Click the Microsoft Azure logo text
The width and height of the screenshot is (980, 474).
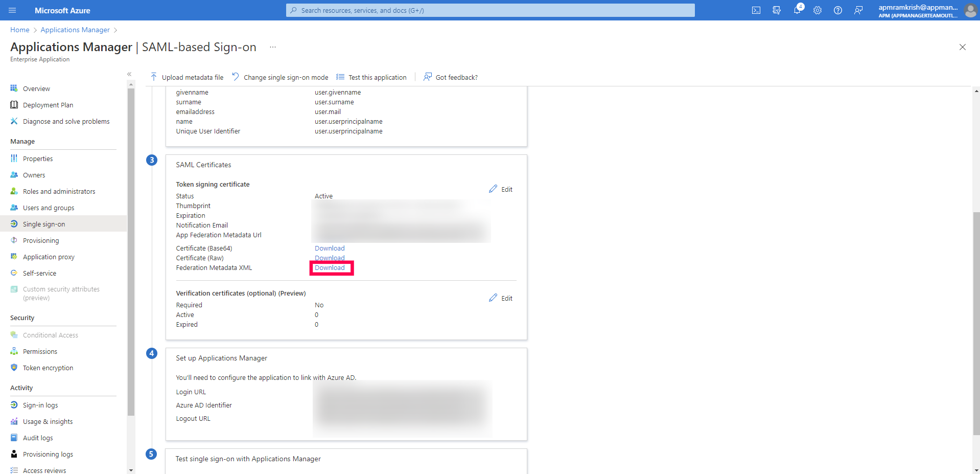point(62,10)
